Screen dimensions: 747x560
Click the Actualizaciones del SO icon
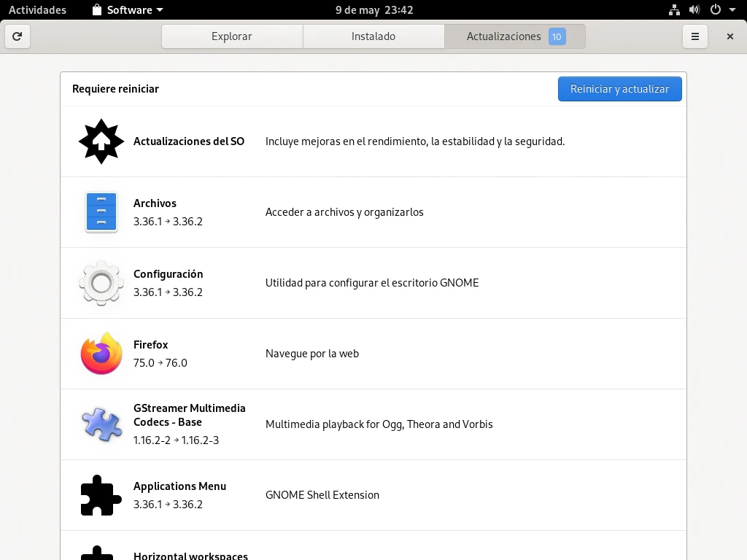[x=101, y=141]
